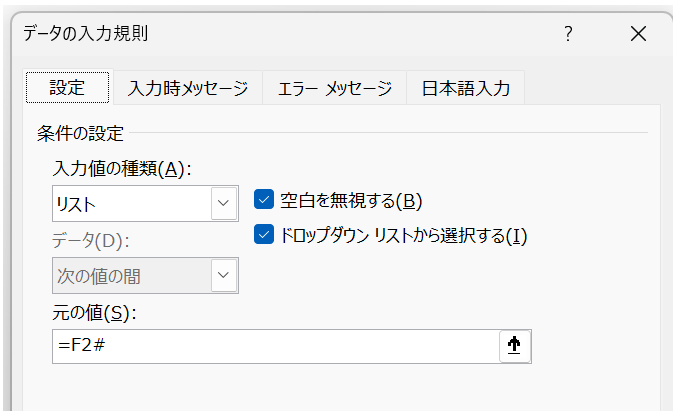This screenshot has width=684, height=411.
Task: Click the question mark help icon
Action: tap(568, 34)
